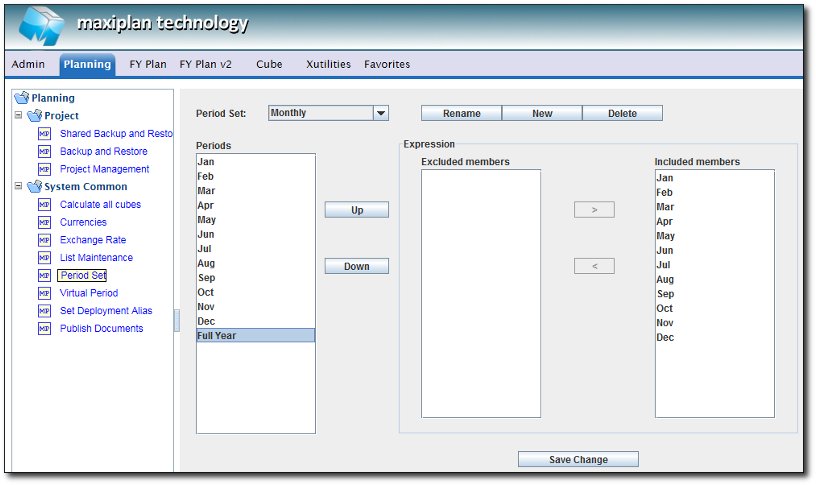Image resolution: width=816 pixels, height=485 pixels.
Task: Click the Rename button
Action: 461,114
